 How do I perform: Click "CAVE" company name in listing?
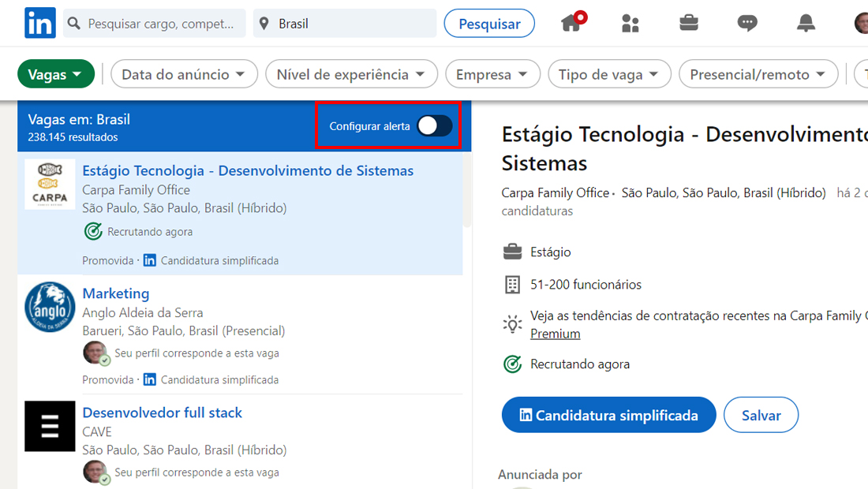(x=97, y=431)
